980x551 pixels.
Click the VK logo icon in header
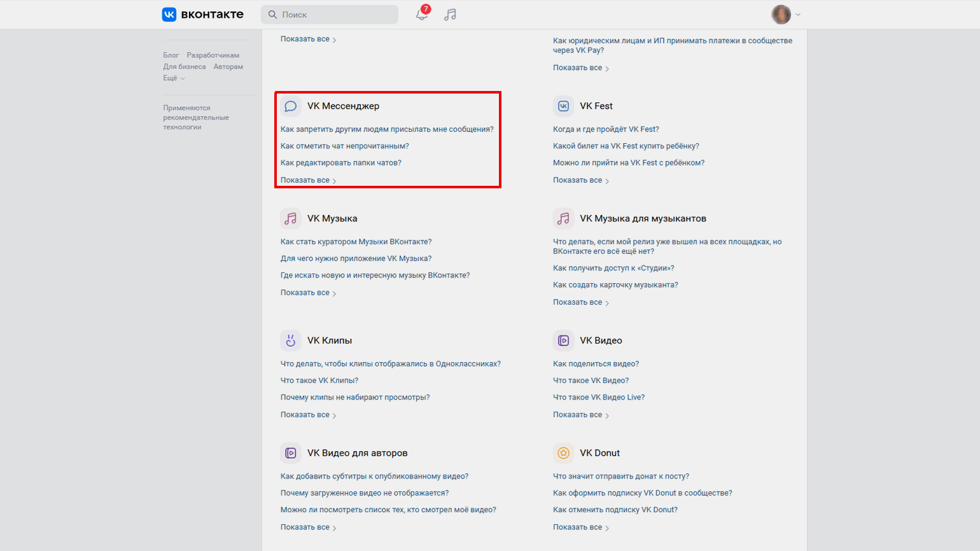point(169,15)
